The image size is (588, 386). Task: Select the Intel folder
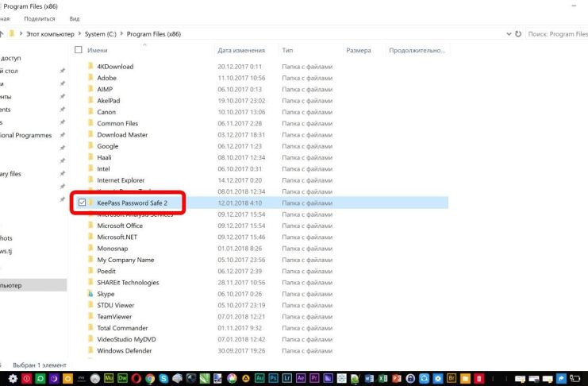click(x=103, y=168)
